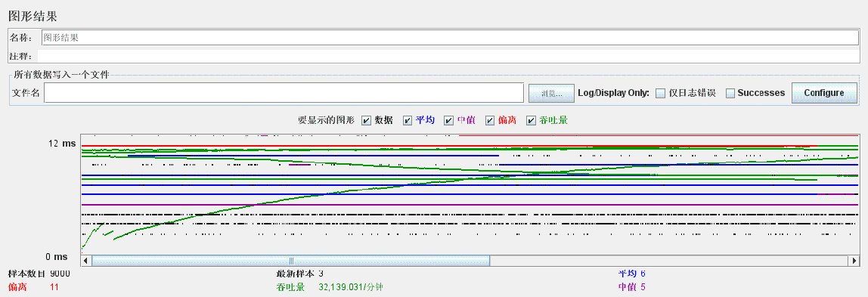Click the graph scrollbar left arrow
The width and height of the screenshot is (868, 297).
click(85, 261)
